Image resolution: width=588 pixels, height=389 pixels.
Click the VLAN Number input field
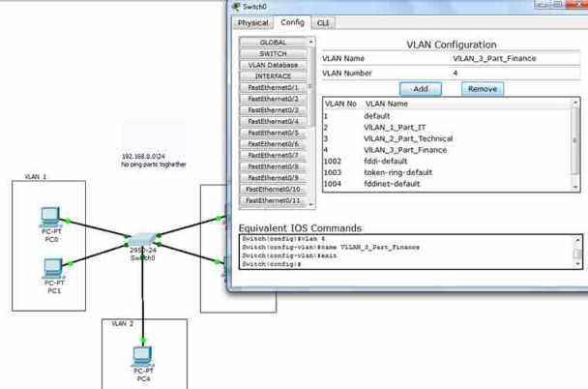click(513, 73)
